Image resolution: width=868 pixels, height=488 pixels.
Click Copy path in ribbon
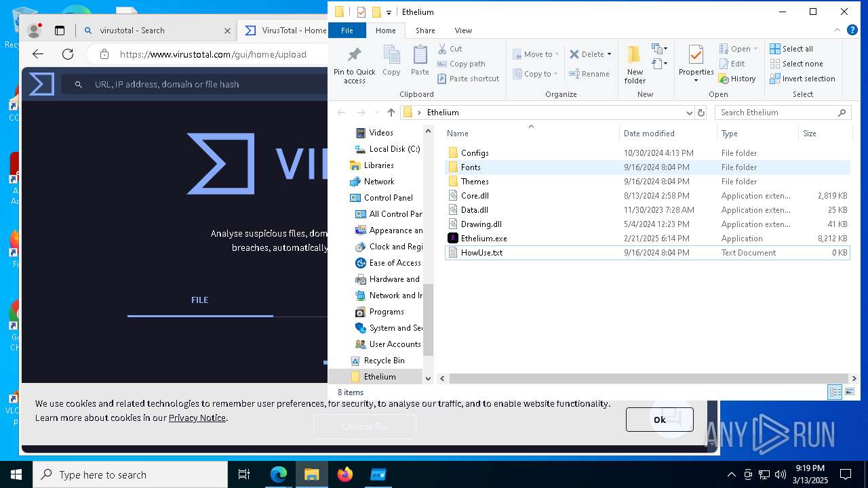coord(460,64)
